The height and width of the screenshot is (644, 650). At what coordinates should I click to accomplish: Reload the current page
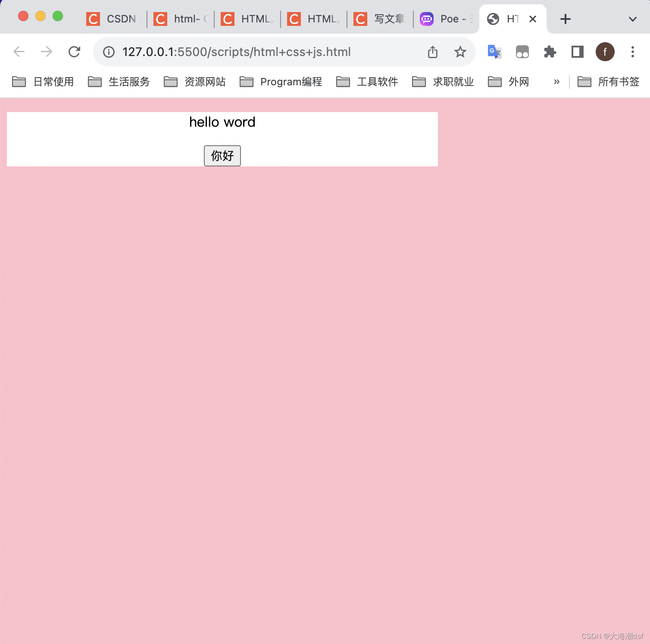point(74,51)
